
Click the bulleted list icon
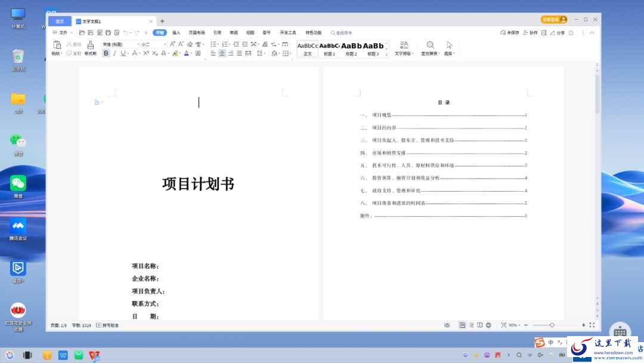(x=213, y=44)
